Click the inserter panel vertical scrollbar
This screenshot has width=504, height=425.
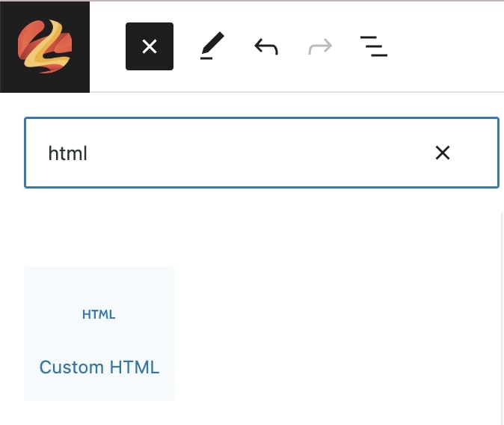coord(502,314)
